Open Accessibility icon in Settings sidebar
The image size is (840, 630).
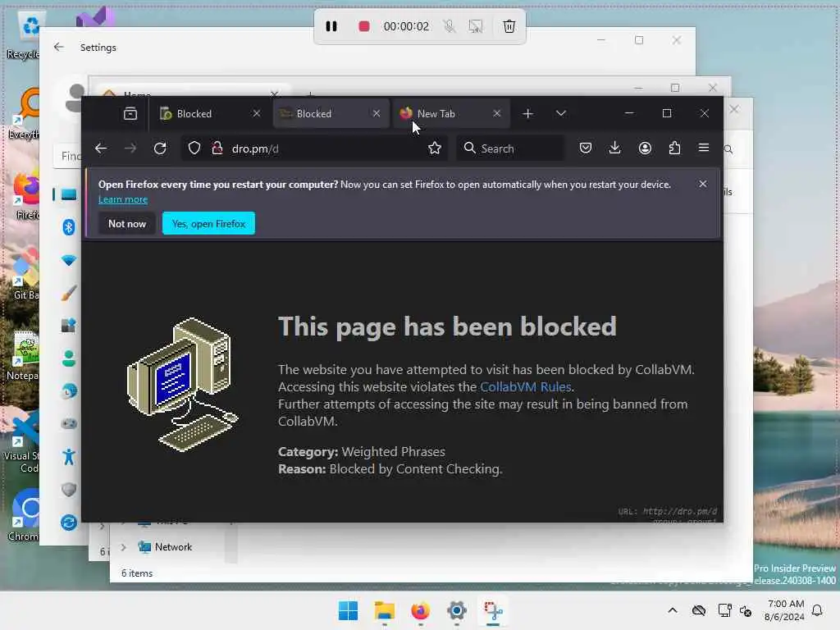point(69,456)
